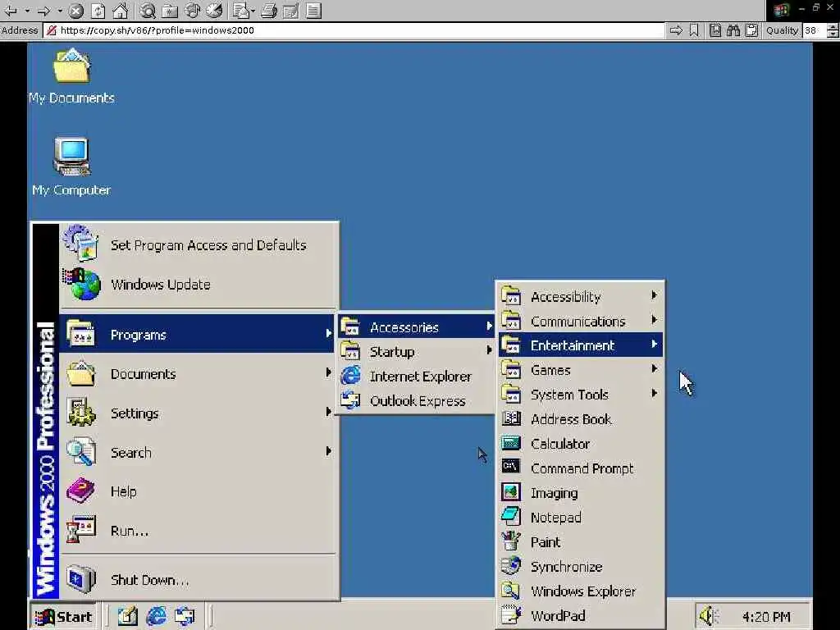Launch Paint from Accessories

point(581,542)
